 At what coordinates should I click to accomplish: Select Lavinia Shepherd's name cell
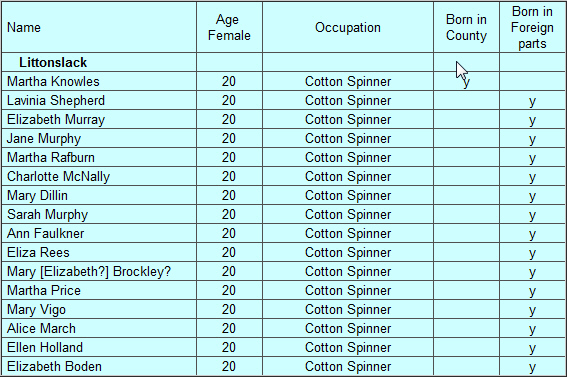click(x=99, y=100)
